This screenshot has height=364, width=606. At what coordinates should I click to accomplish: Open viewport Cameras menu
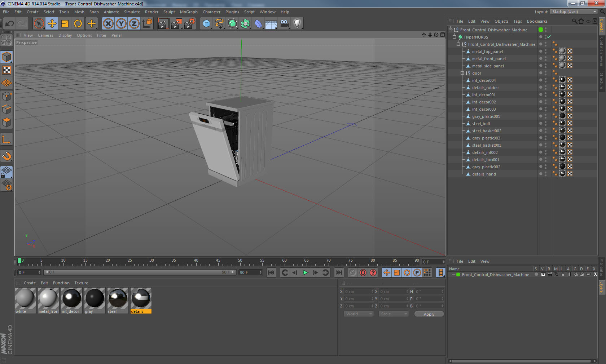[x=45, y=35]
